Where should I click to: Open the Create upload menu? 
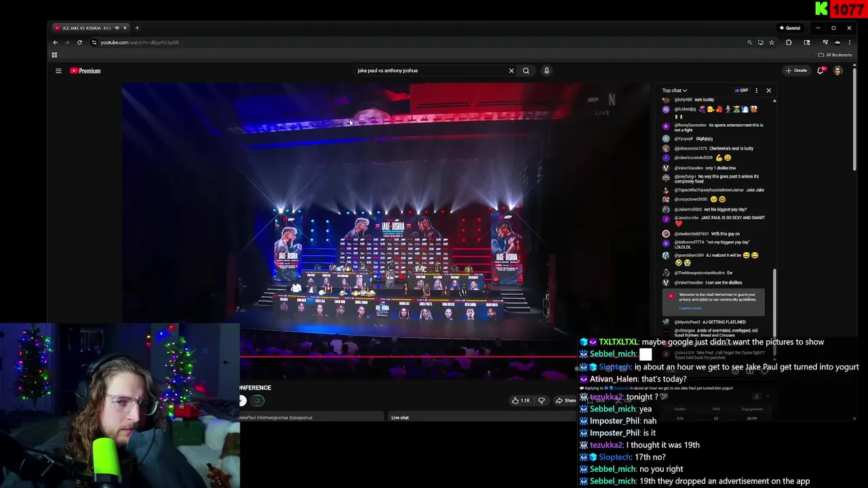point(797,70)
